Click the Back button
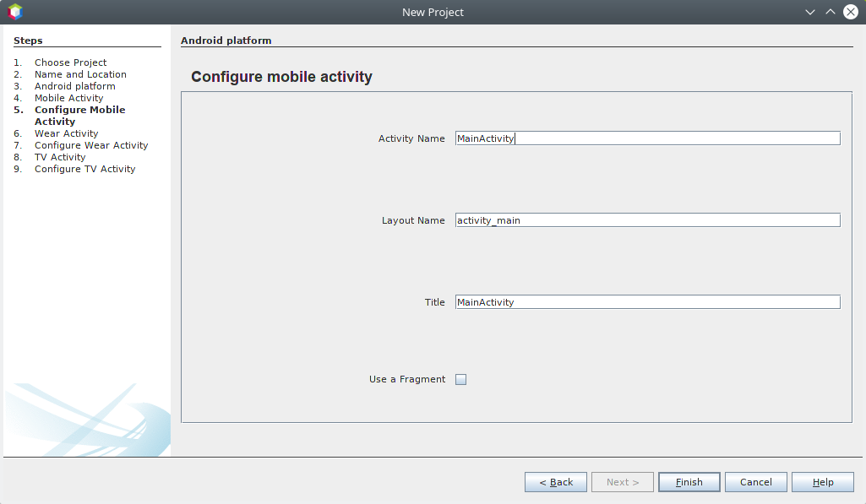866x504 pixels. [x=555, y=481]
